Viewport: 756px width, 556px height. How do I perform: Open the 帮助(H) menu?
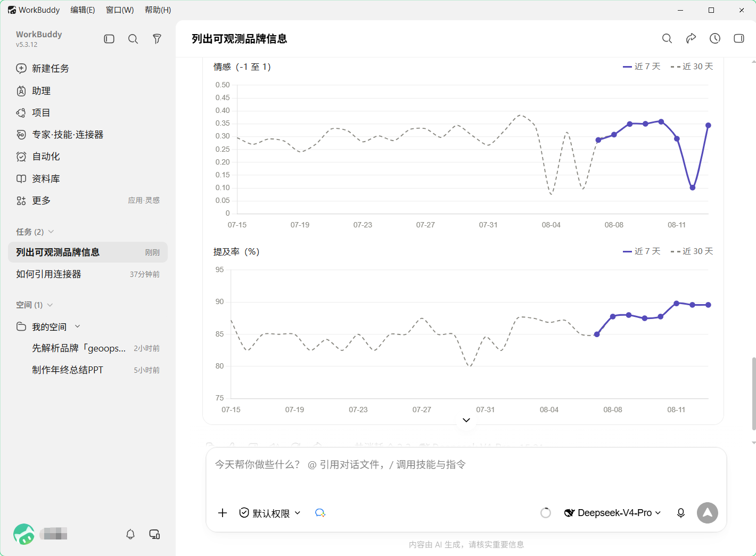158,10
